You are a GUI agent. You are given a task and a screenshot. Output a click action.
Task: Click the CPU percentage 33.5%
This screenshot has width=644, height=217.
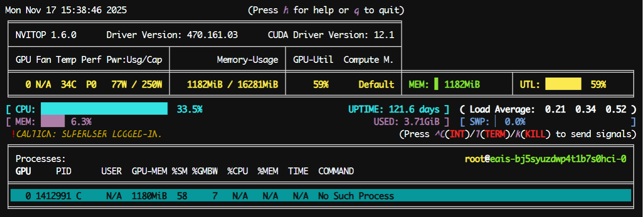[x=189, y=109]
